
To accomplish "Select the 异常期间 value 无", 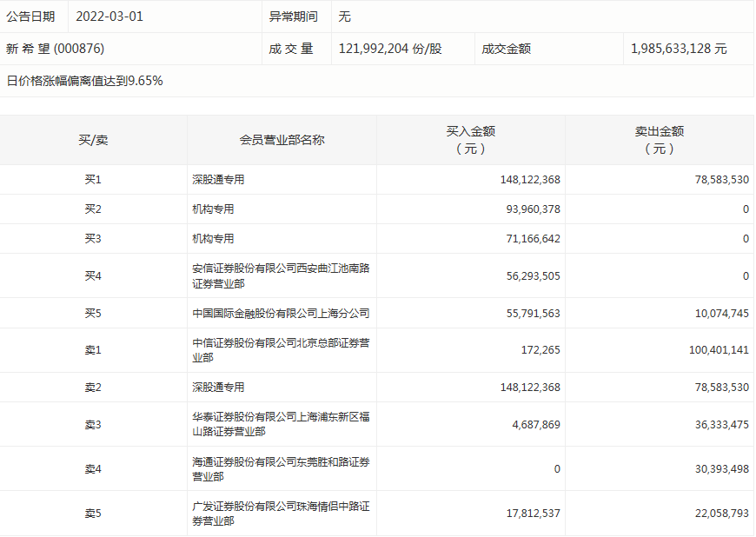I will [344, 17].
